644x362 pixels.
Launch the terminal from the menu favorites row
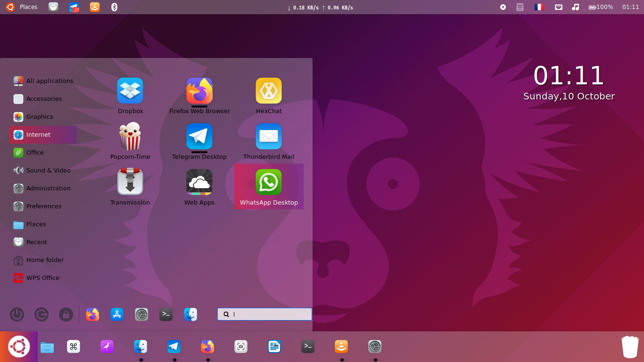point(166,314)
